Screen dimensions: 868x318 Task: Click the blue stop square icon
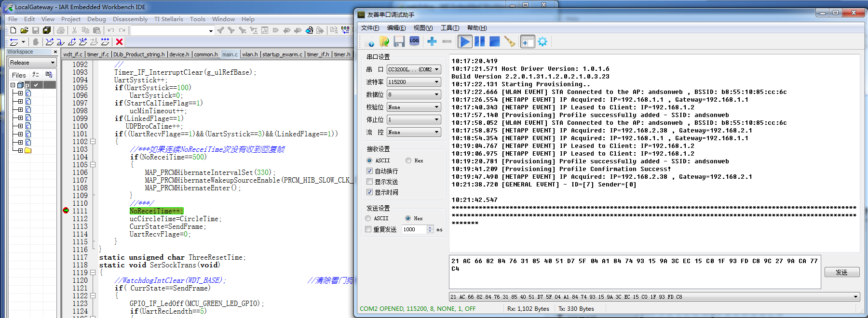coord(494,42)
